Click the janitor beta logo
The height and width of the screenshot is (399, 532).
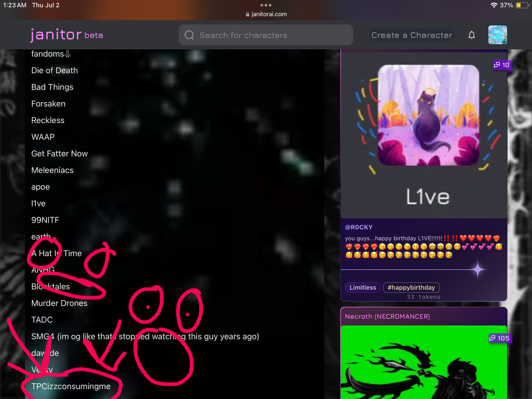[x=66, y=35]
